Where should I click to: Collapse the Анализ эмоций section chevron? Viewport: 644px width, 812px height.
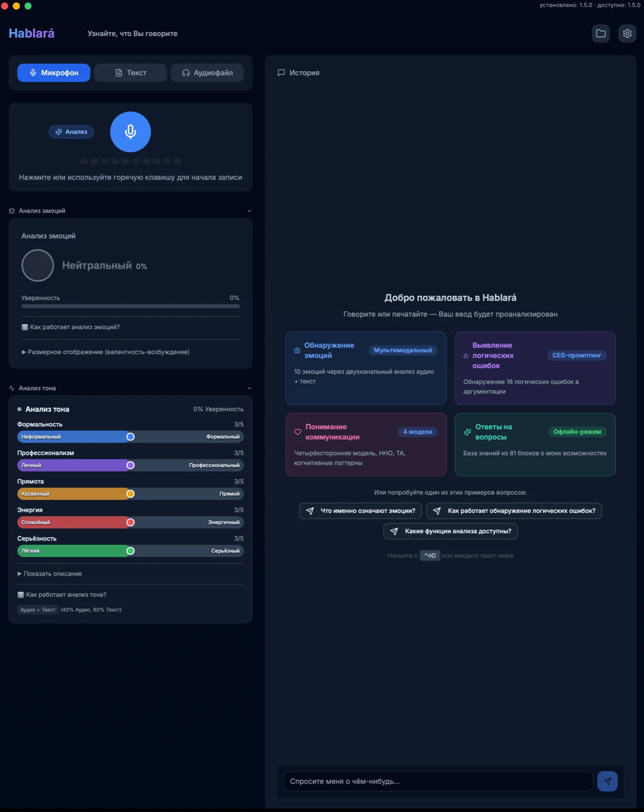coord(249,211)
